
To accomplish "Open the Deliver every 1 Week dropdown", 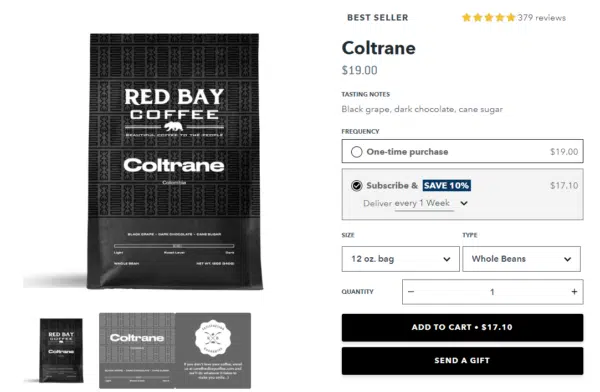I will tap(415, 203).
